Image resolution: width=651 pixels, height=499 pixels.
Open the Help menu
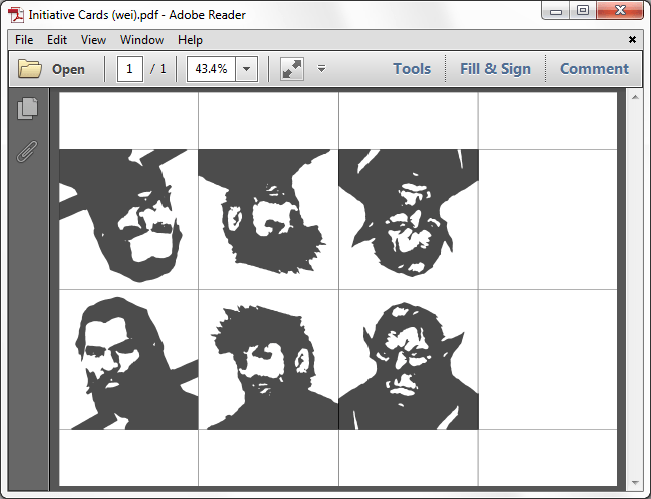tap(190, 40)
